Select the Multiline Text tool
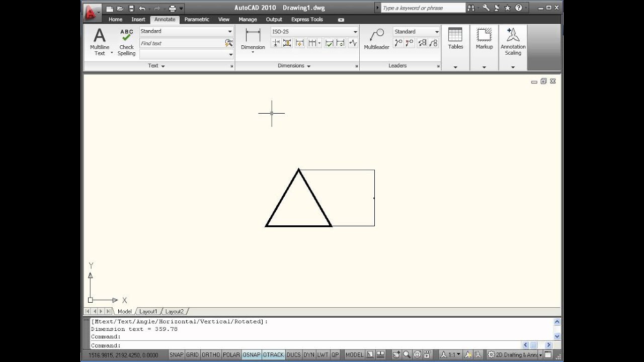Viewport: 644px width, 362px height. coord(100,42)
